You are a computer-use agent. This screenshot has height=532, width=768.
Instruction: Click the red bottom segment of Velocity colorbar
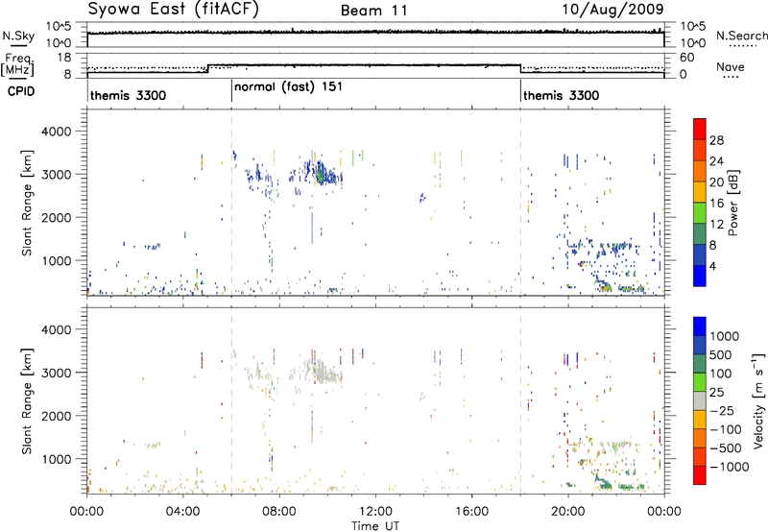pyautogui.click(x=700, y=475)
